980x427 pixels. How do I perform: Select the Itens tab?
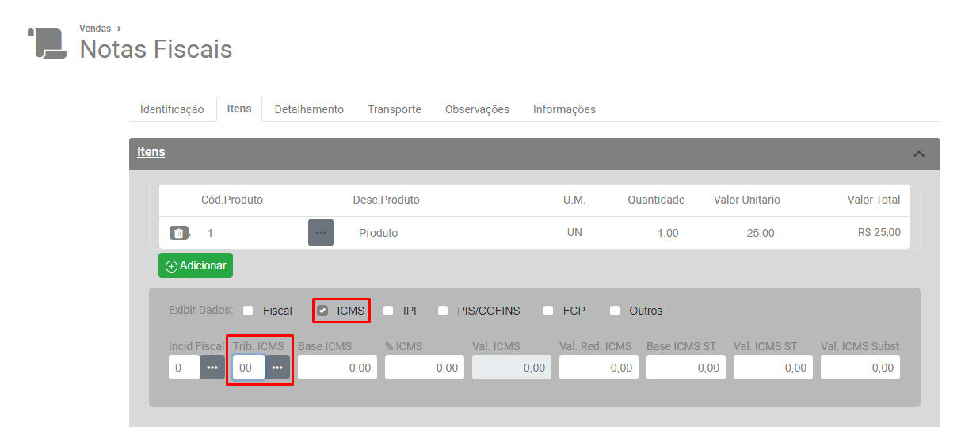click(x=239, y=109)
